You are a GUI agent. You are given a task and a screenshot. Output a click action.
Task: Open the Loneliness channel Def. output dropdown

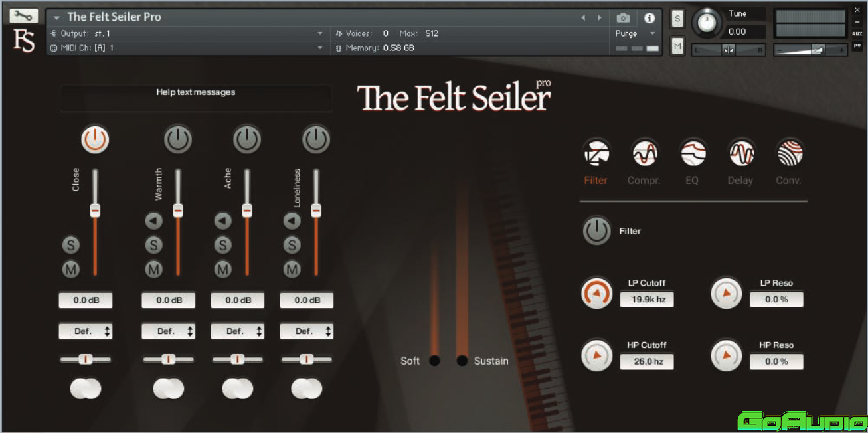coord(307,331)
